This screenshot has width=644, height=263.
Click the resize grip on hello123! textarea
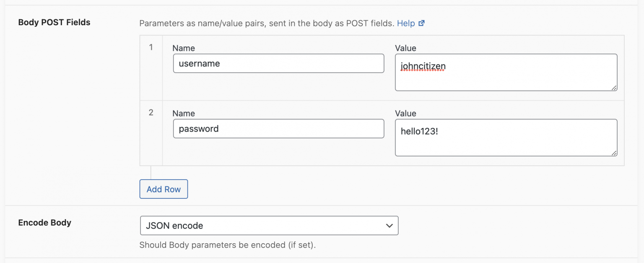coord(614,153)
